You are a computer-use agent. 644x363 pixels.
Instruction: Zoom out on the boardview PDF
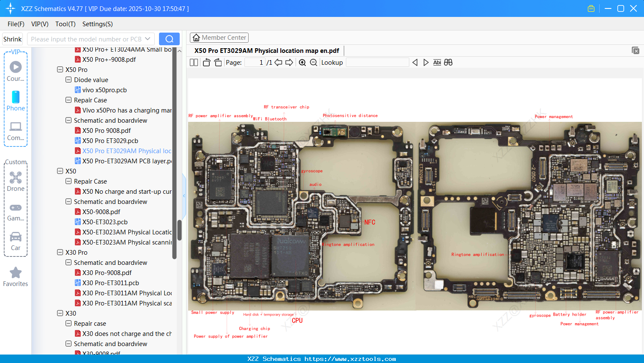(x=313, y=62)
